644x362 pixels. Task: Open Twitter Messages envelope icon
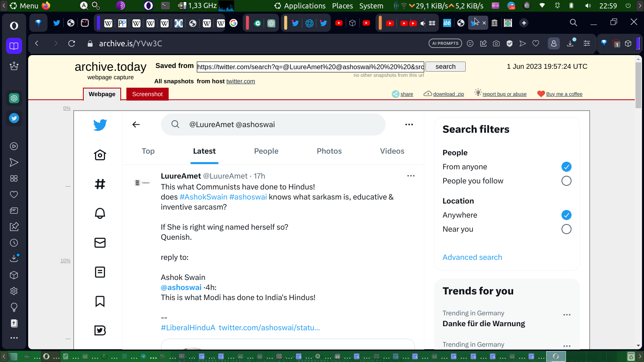[x=100, y=243]
